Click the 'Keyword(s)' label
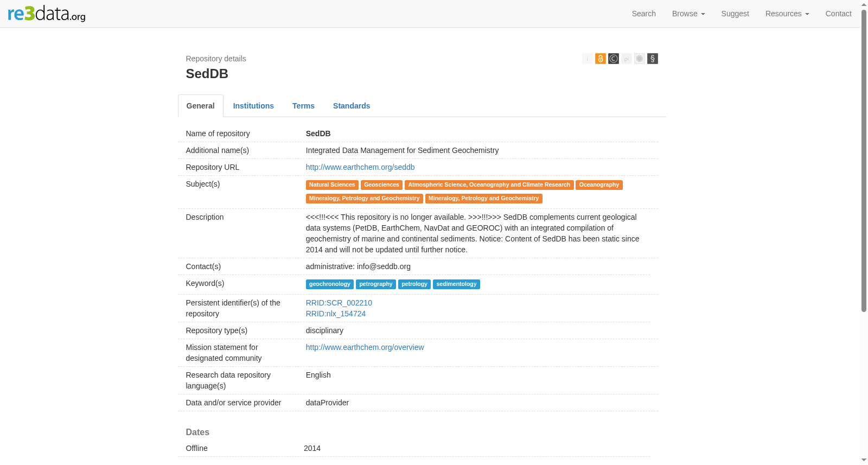868x465 pixels. coord(205,283)
